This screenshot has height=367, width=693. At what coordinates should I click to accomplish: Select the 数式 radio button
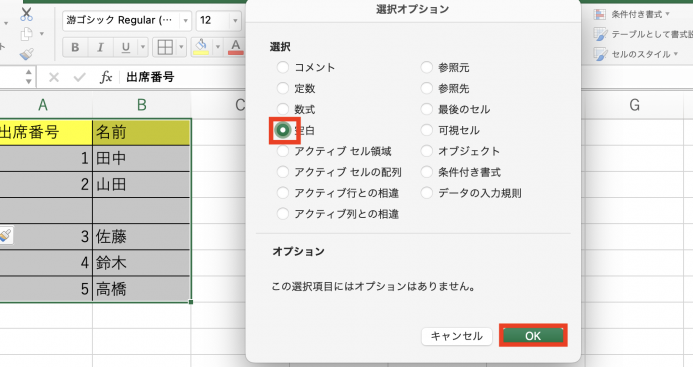(x=283, y=109)
